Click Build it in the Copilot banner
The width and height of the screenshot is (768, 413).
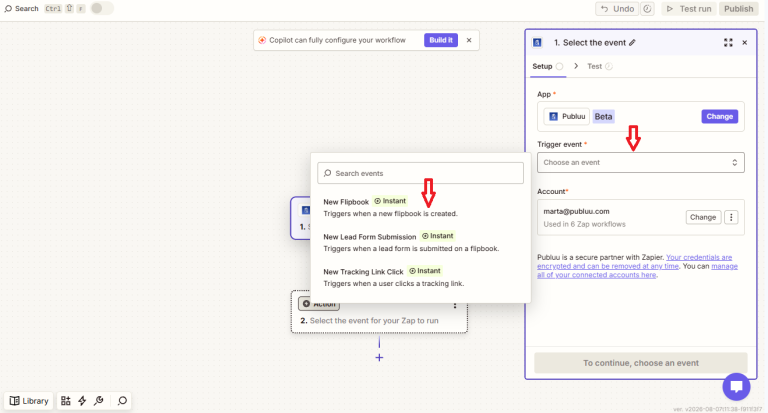click(441, 40)
